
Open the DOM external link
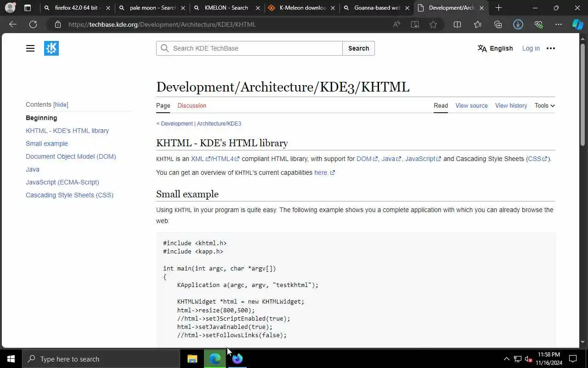(x=367, y=159)
